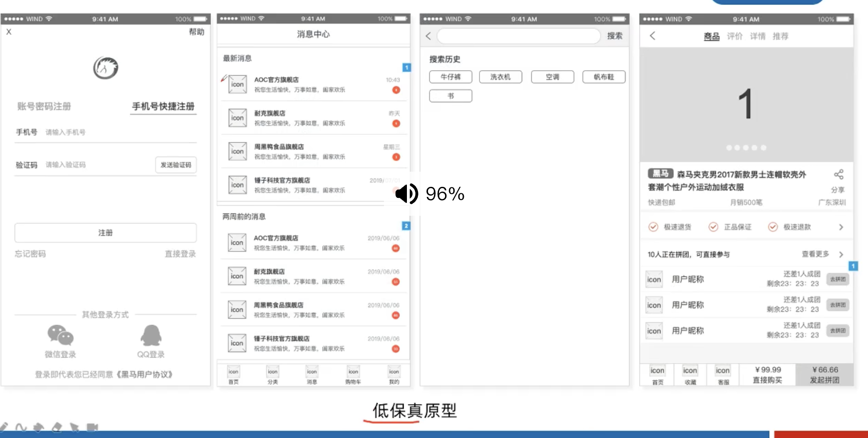Image resolution: width=868 pixels, height=438 pixels.
Task: Toggle the 极速退款 check mark
Action: (x=773, y=227)
